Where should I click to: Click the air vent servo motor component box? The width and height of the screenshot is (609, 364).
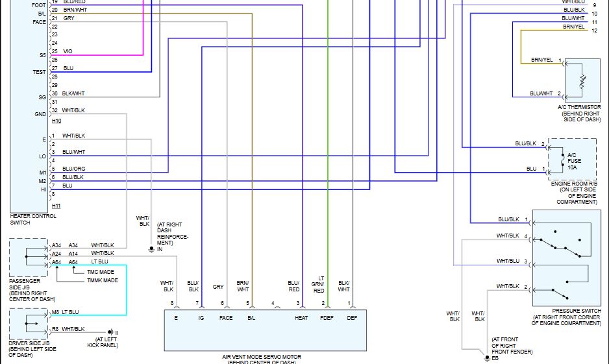266,330
